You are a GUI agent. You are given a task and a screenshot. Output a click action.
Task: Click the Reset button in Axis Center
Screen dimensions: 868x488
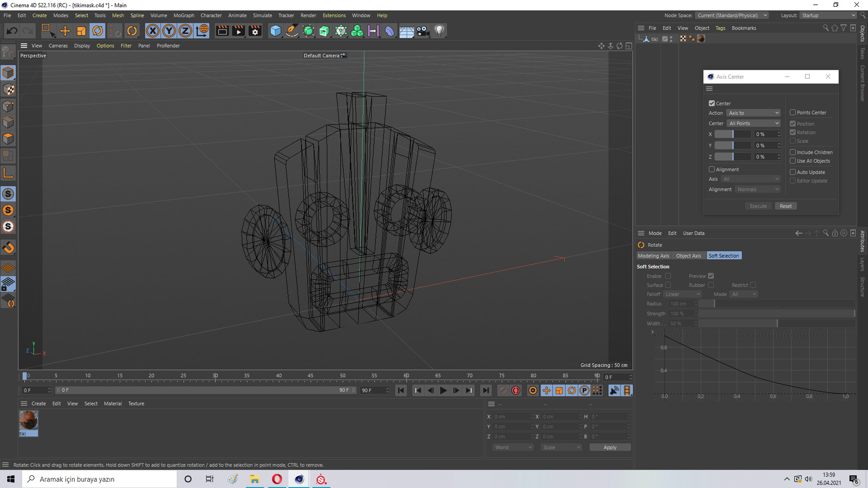coord(786,206)
